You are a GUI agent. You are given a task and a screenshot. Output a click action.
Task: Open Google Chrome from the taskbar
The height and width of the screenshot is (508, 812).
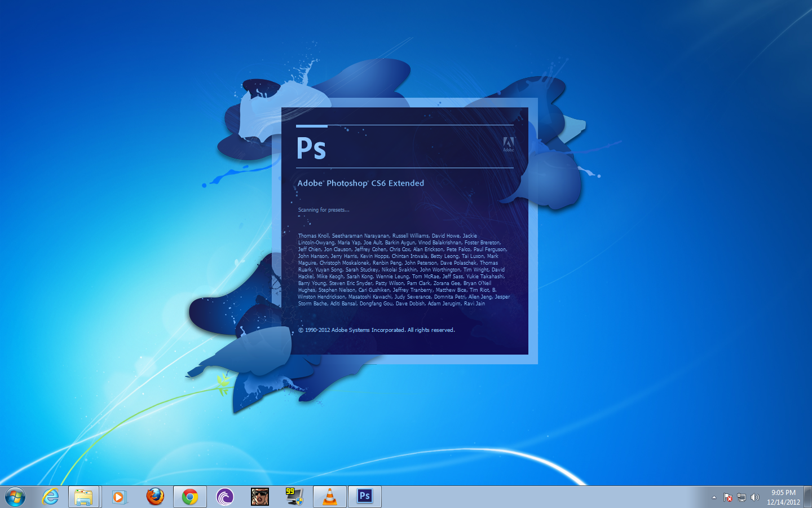(x=190, y=497)
